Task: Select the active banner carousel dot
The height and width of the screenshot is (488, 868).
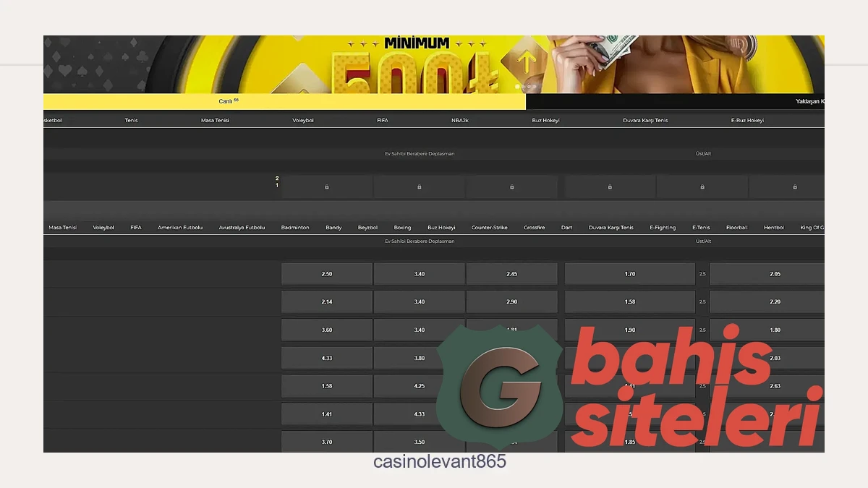Action: (517, 87)
